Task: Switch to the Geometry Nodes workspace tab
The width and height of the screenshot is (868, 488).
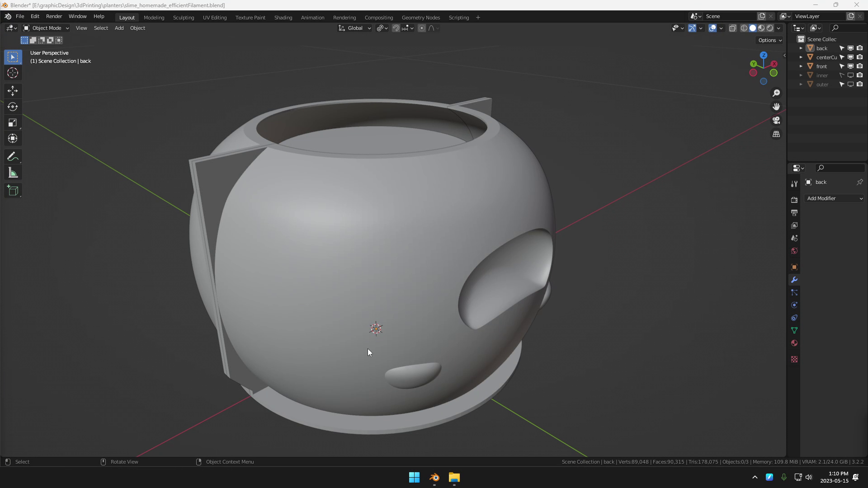Action: pos(421,18)
